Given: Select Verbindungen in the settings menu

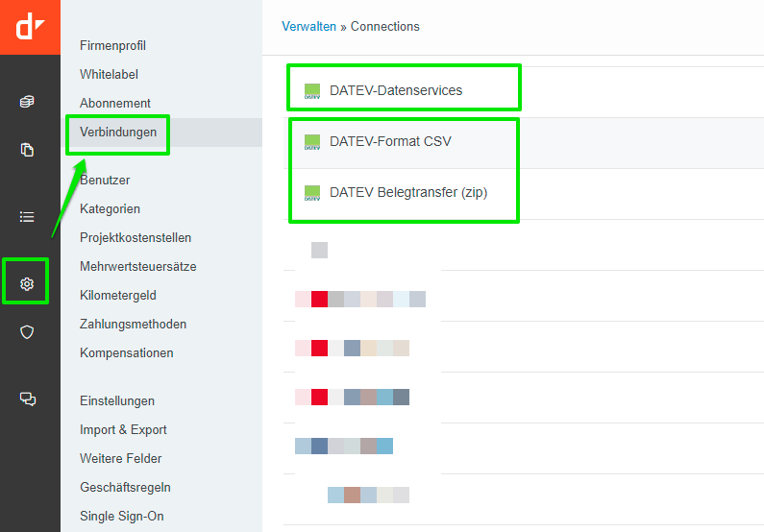Looking at the screenshot, I should (118, 133).
